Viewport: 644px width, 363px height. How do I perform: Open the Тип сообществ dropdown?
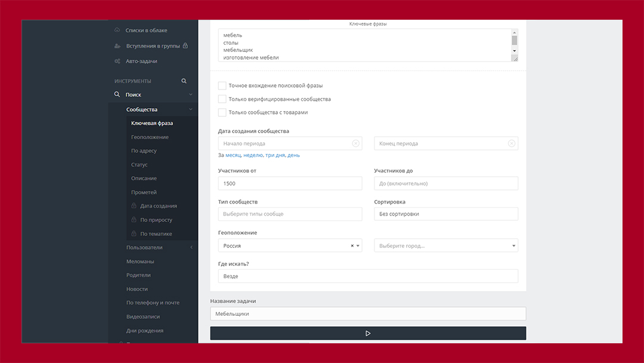point(290,214)
